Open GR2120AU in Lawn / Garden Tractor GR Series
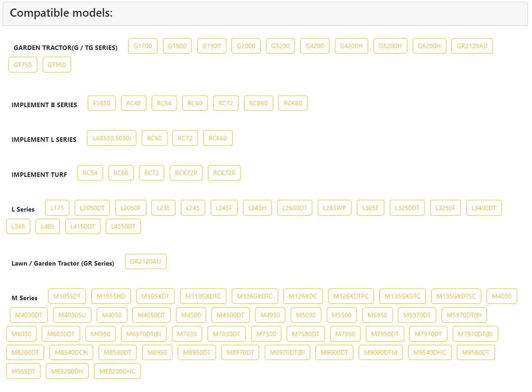532x392 pixels. pyautogui.click(x=145, y=261)
